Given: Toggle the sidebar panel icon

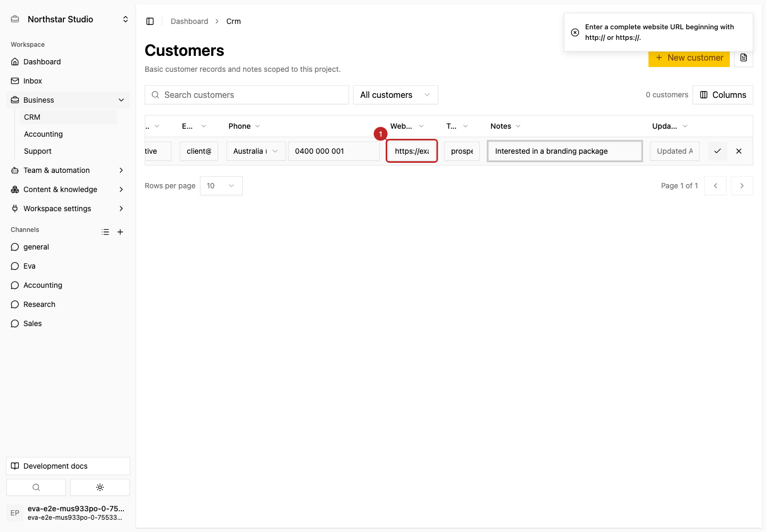Looking at the screenshot, I should tap(150, 21).
